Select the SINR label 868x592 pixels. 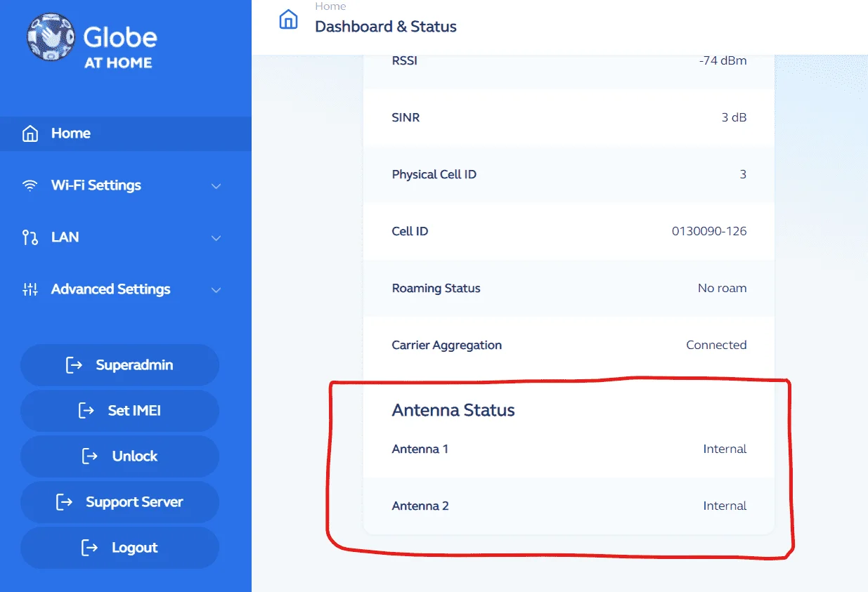coord(406,117)
